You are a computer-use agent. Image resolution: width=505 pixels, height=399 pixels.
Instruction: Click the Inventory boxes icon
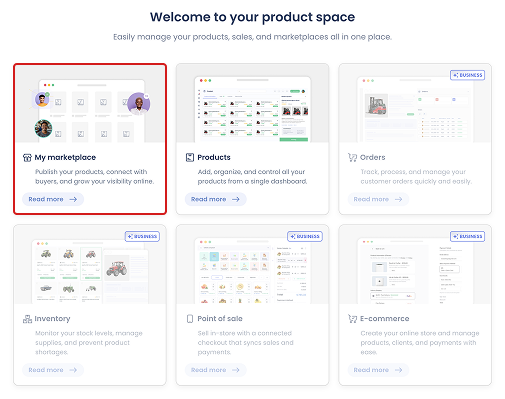click(x=27, y=319)
